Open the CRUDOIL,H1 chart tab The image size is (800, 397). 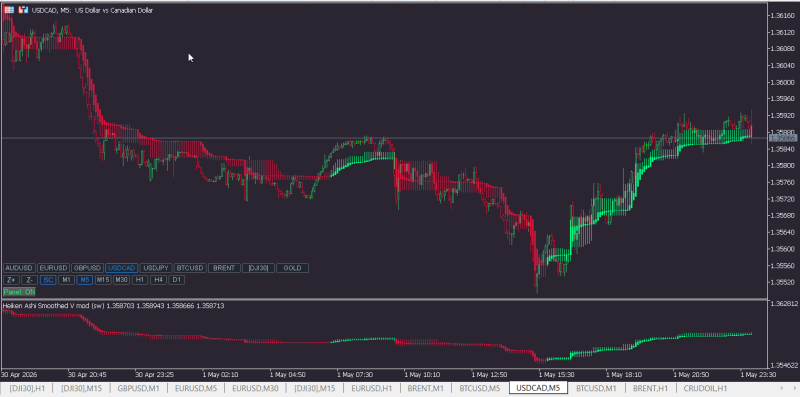point(705,388)
